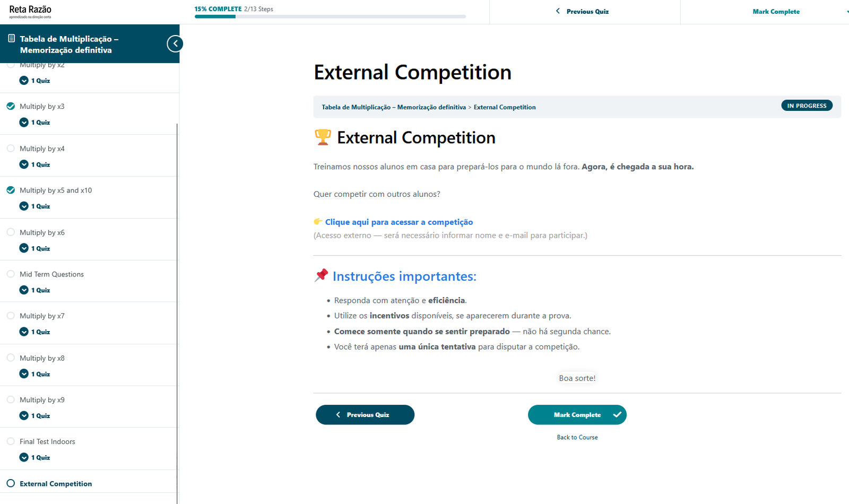The width and height of the screenshot is (849, 504).
Task: Click the trophy icon next to External Competition
Action: 323,137
